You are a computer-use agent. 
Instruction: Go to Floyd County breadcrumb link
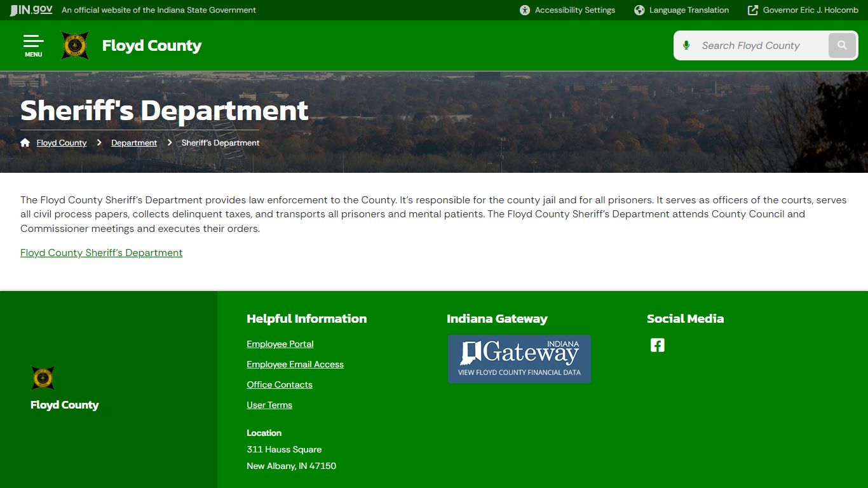point(62,143)
